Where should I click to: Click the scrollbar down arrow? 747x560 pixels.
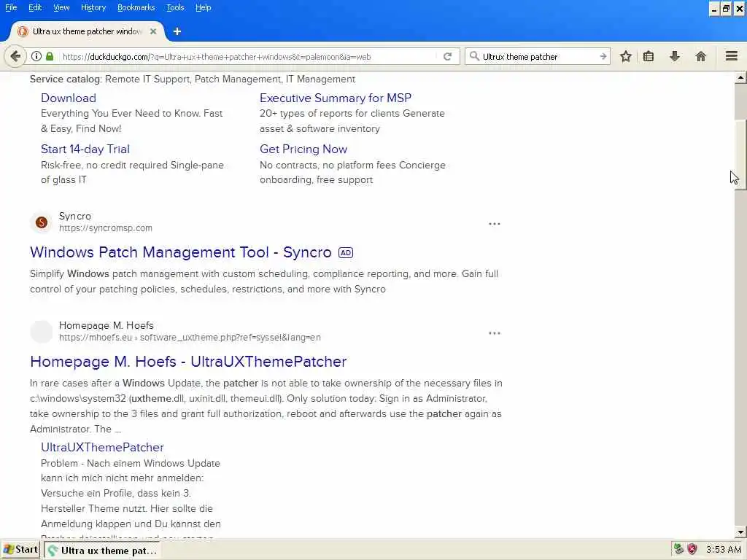[x=740, y=532]
